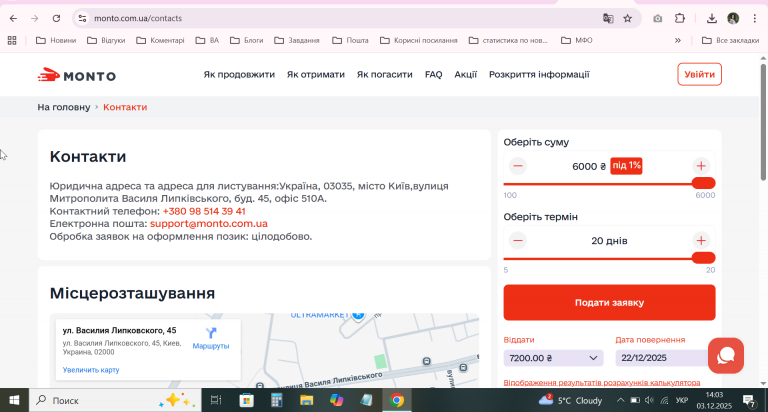768x412 pixels.
Task: Open the Завдання bookmark folder
Action: [297, 40]
